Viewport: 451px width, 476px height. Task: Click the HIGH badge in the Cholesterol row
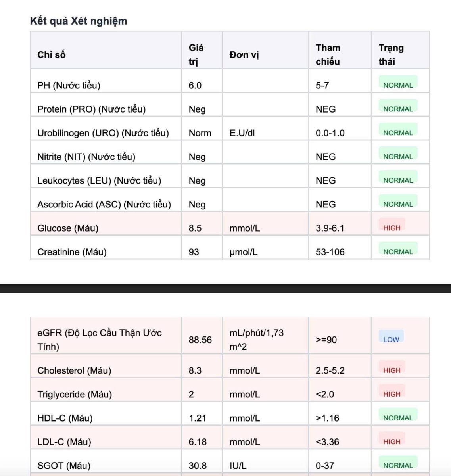coord(392,370)
